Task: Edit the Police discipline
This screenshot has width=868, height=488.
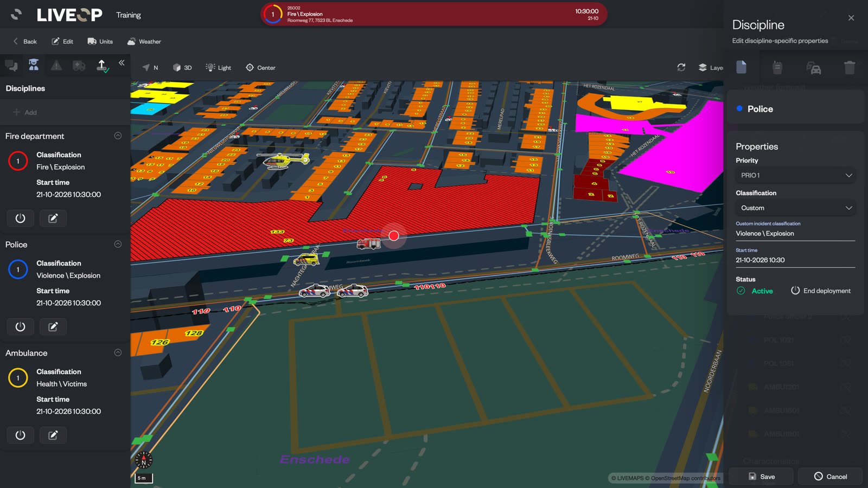Action: [x=53, y=326]
